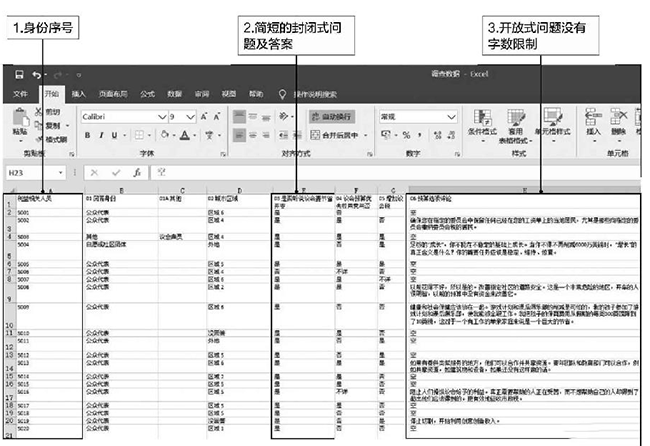
Task: Open the Calibri font name dropdown
Action: click(162, 116)
